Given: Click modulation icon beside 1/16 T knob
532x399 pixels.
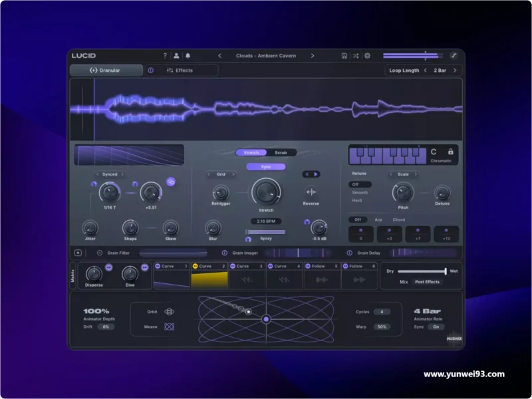Looking at the screenshot, I should pos(94,184).
